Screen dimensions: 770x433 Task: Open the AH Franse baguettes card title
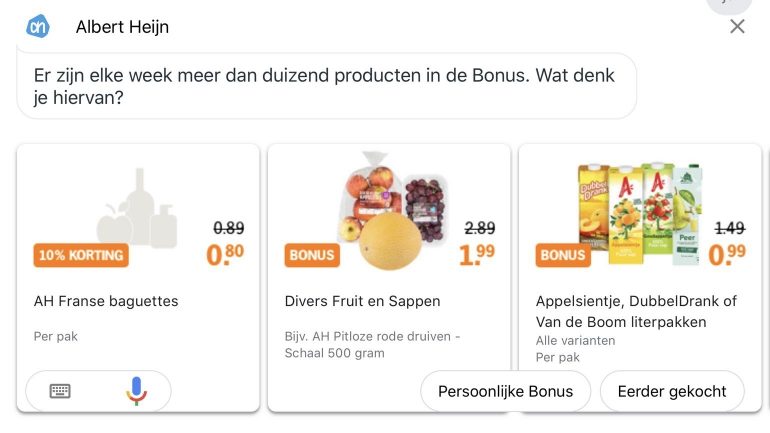pyautogui.click(x=106, y=301)
